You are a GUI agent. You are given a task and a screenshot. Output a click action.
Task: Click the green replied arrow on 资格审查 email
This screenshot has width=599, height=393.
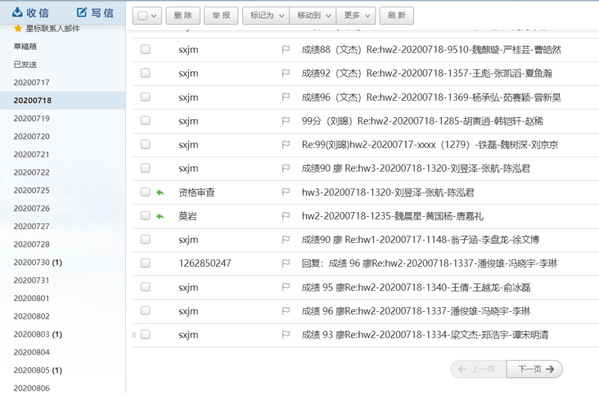pyautogui.click(x=160, y=192)
